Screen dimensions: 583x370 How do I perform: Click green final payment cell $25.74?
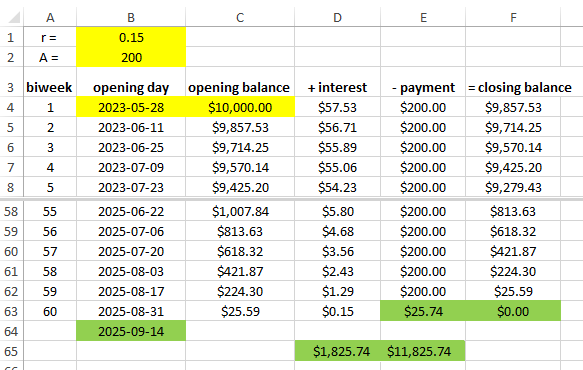(x=423, y=311)
